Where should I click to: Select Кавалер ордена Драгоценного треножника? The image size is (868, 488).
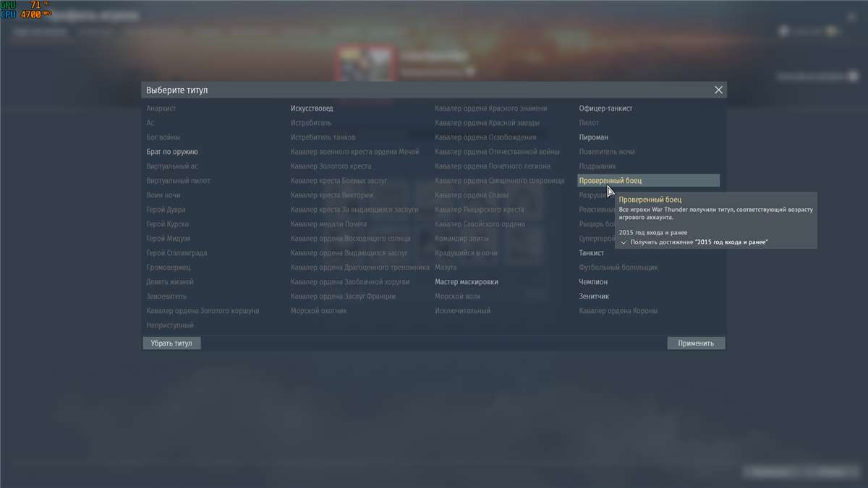click(x=360, y=267)
